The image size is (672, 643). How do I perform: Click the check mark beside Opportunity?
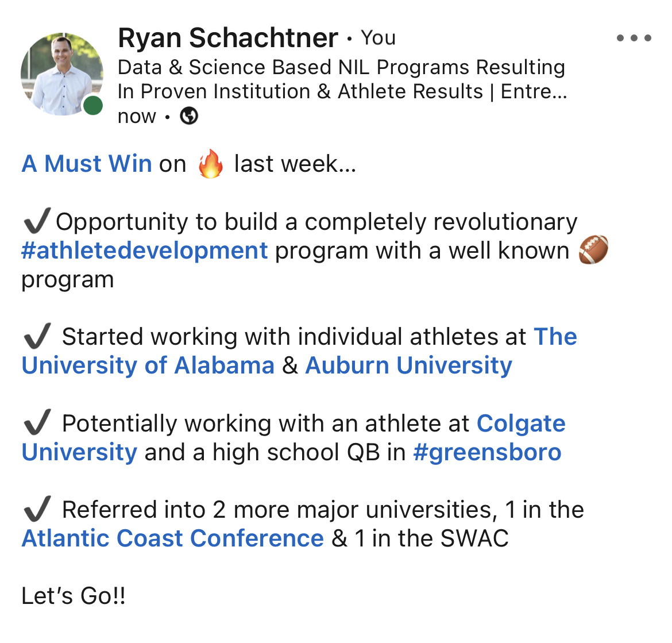pyautogui.click(x=37, y=220)
